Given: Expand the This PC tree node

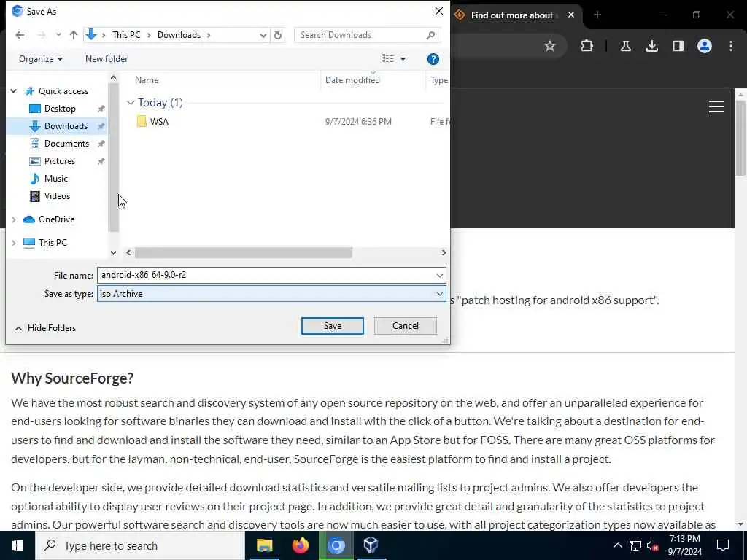Looking at the screenshot, I should coord(14,243).
